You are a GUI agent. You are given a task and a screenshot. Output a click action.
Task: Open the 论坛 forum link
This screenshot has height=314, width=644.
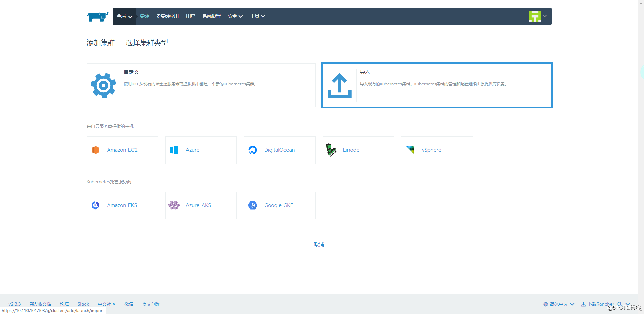pos(64,304)
